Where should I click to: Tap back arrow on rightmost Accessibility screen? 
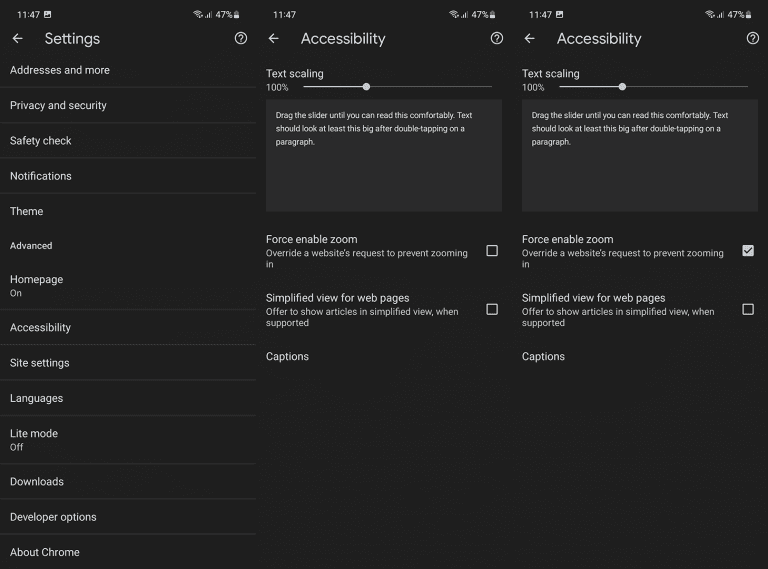tap(530, 39)
